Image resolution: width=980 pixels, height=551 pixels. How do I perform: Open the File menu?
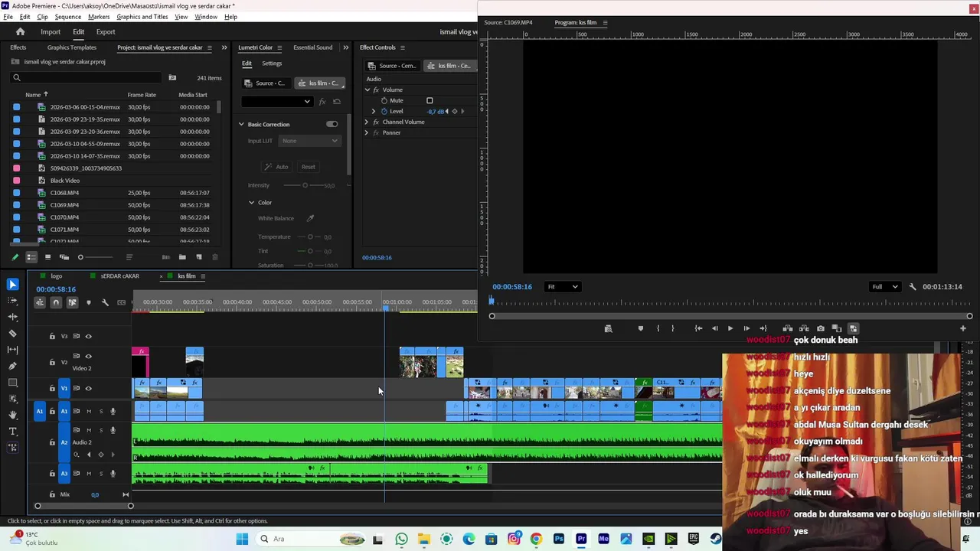(x=8, y=17)
